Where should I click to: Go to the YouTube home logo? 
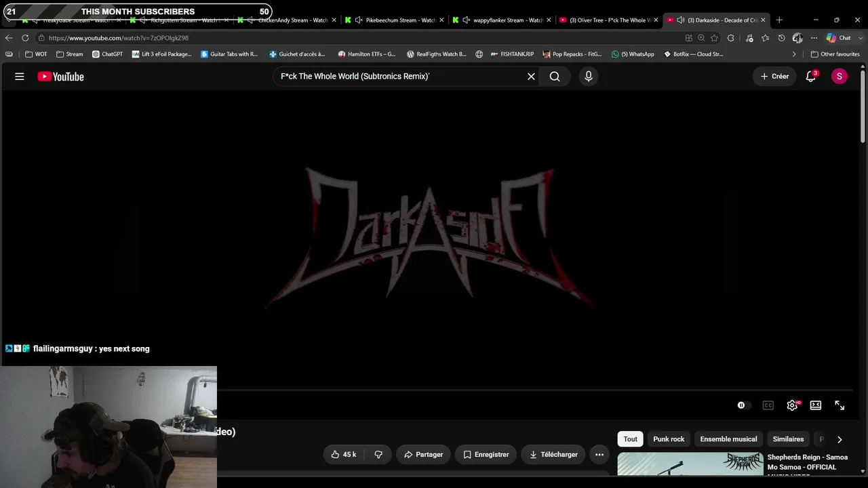point(61,77)
